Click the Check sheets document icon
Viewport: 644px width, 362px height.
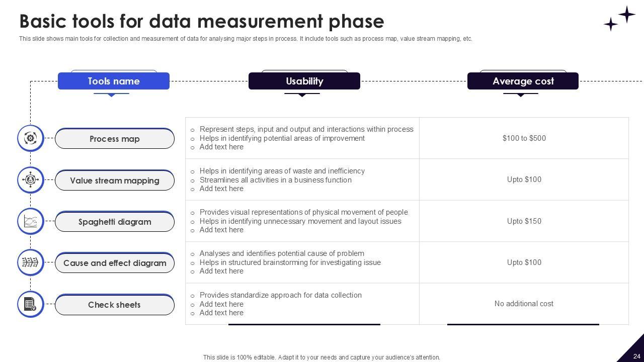click(31, 304)
